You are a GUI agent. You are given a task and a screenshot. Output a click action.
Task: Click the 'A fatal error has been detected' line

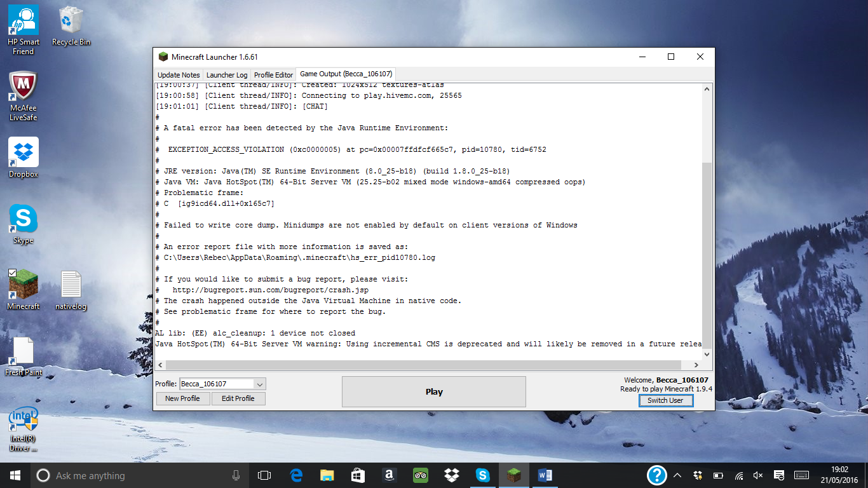(302, 128)
